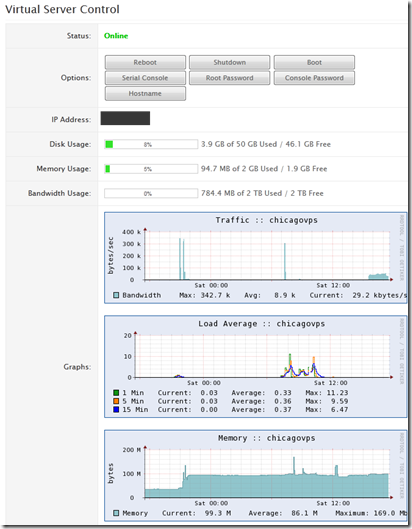The height and width of the screenshot is (529, 412).
Task: Click the green Online status text
Action: (x=116, y=36)
